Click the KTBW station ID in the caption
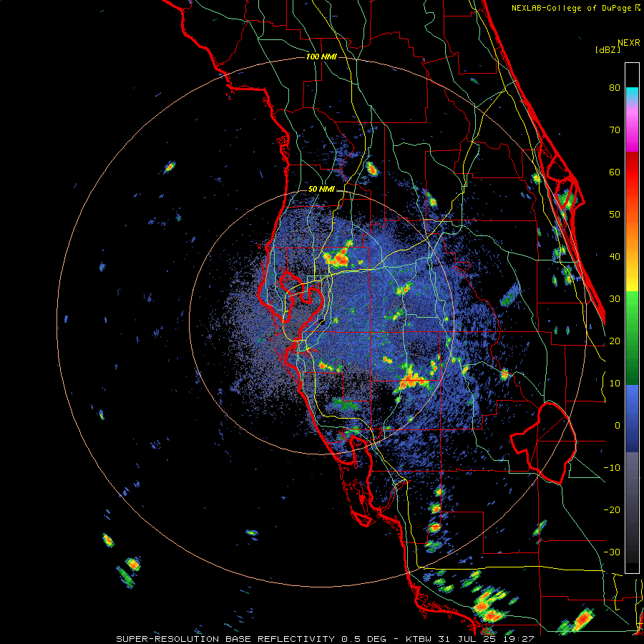This screenshot has height=644, width=644. click(417, 639)
